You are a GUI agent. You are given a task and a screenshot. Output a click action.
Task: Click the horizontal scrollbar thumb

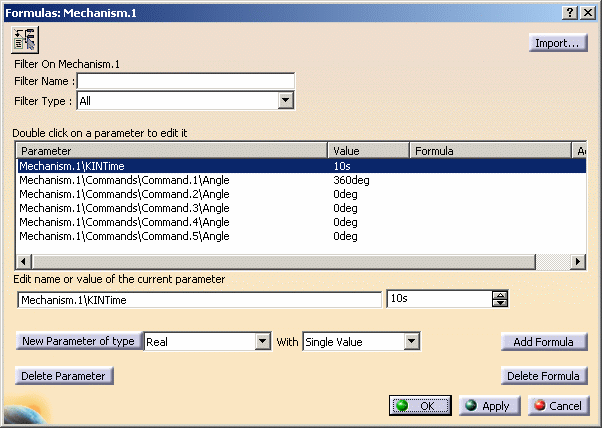coord(284,261)
